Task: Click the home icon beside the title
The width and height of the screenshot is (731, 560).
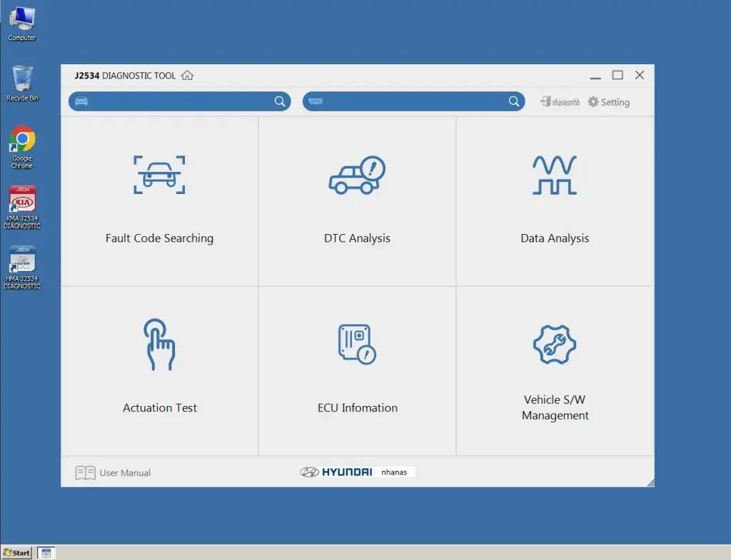Action: (x=187, y=76)
